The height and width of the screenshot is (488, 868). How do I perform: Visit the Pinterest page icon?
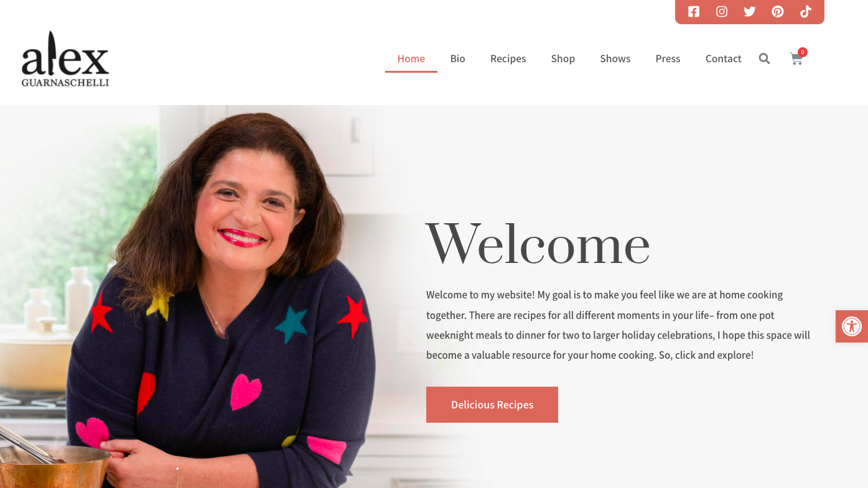(x=778, y=12)
